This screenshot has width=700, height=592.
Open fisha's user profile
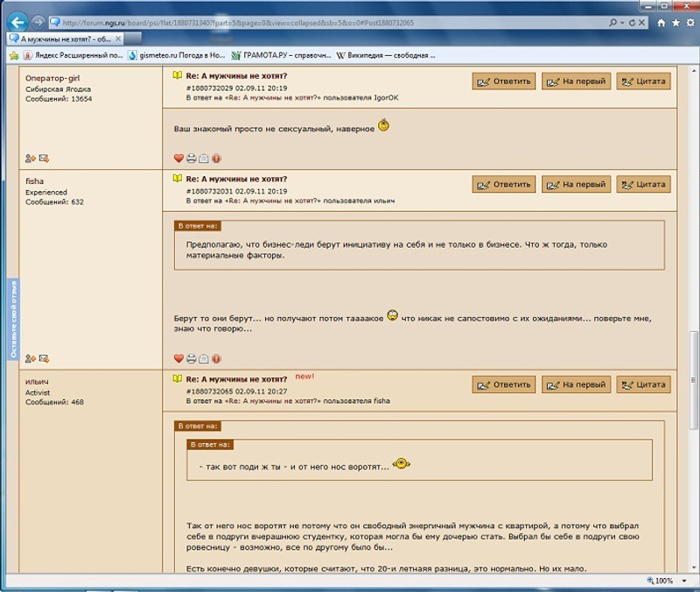point(34,181)
